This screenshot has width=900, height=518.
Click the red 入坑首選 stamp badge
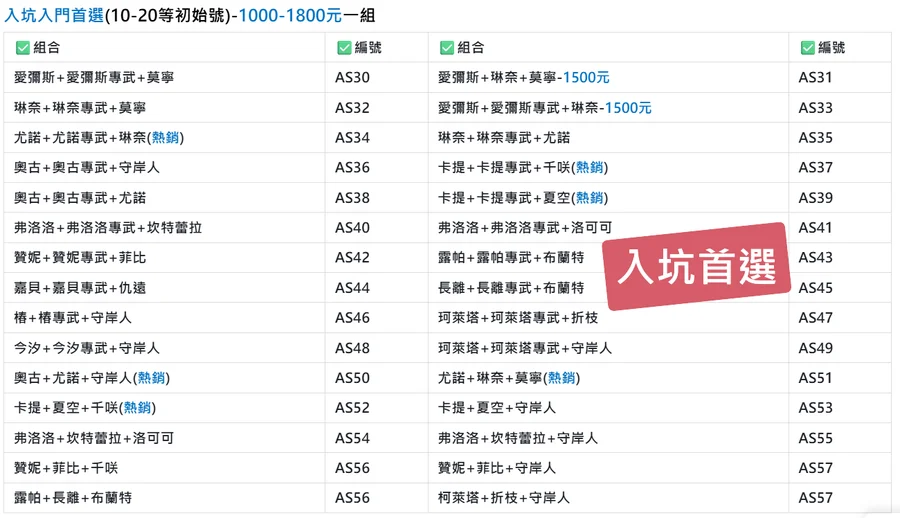click(x=697, y=266)
